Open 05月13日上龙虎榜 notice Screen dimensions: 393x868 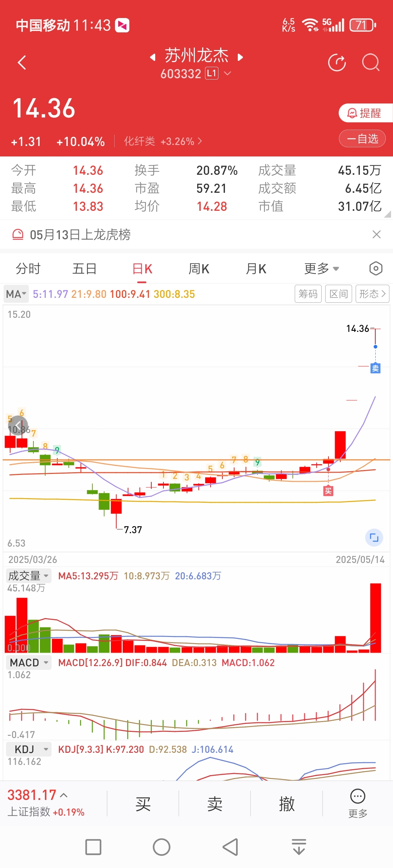click(x=80, y=234)
